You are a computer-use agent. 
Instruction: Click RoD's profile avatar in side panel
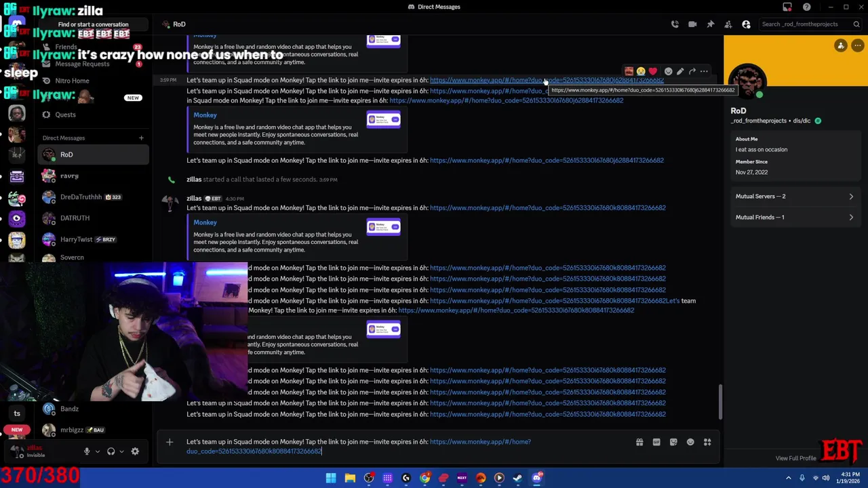(747, 81)
